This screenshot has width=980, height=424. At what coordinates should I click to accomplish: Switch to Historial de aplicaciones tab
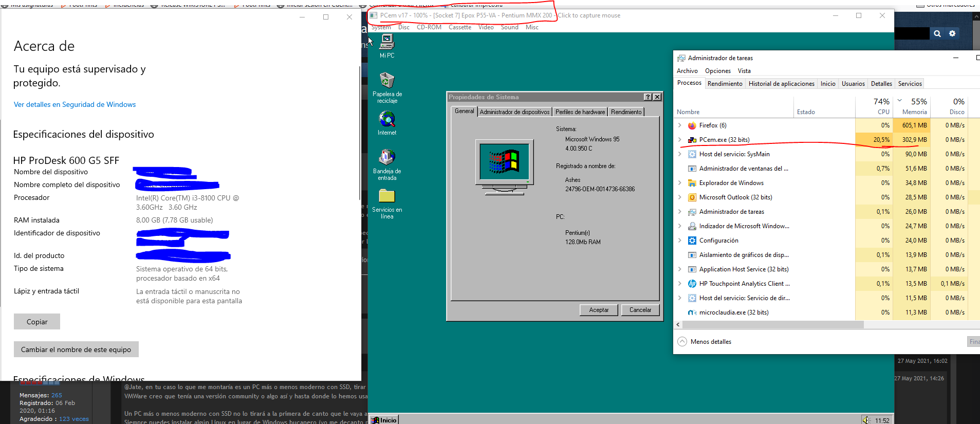pos(782,84)
